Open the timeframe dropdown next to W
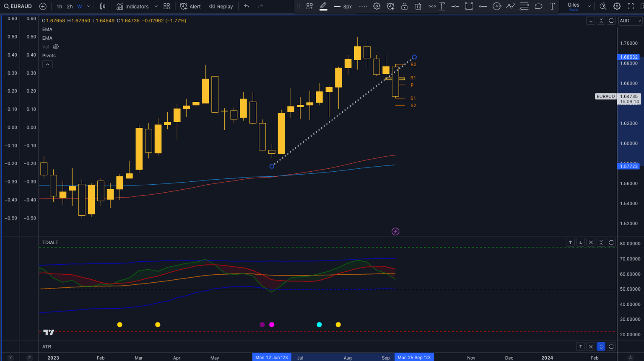Screen dimensions: 644x361 click(88, 6)
